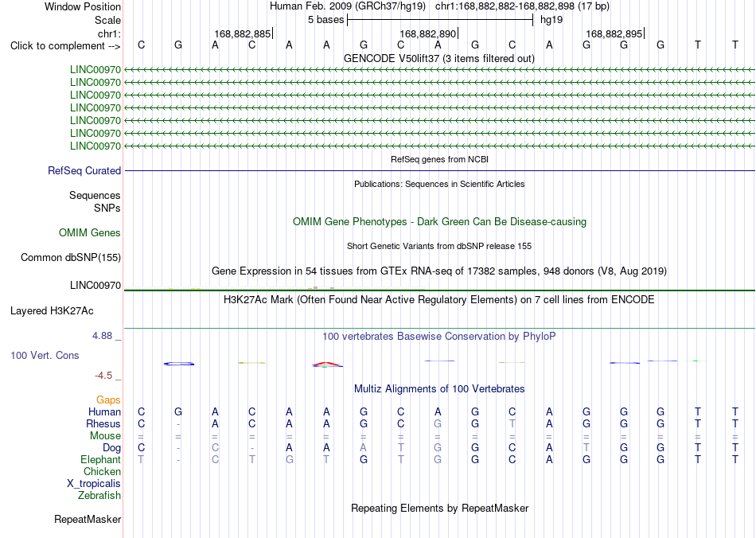Viewport: 756px width, 538px height.
Task: Click the OMIM Genes label
Action: click(90, 233)
